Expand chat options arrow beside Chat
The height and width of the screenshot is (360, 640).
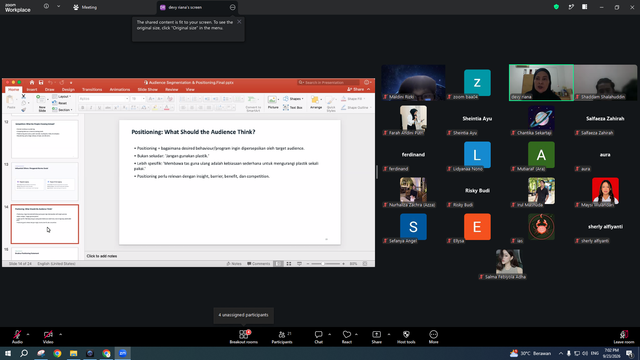tap(329, 334)
